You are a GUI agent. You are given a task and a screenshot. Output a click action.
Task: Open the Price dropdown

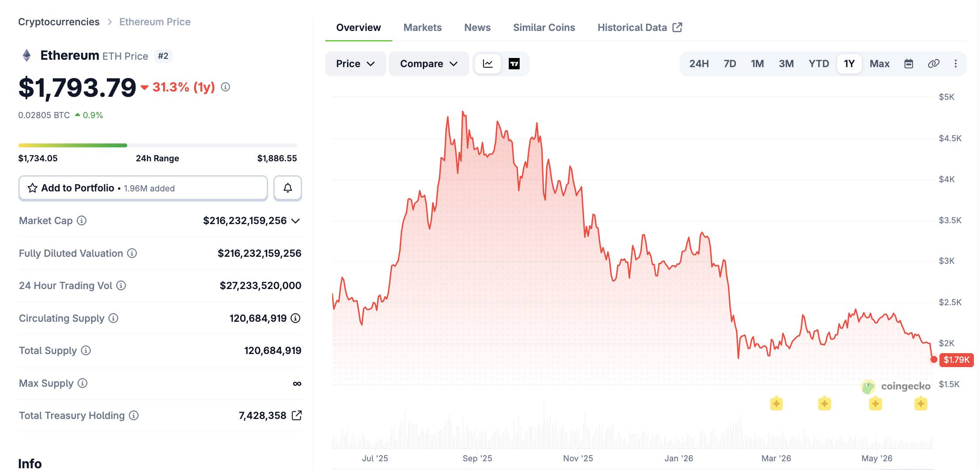tap(355, 64)
